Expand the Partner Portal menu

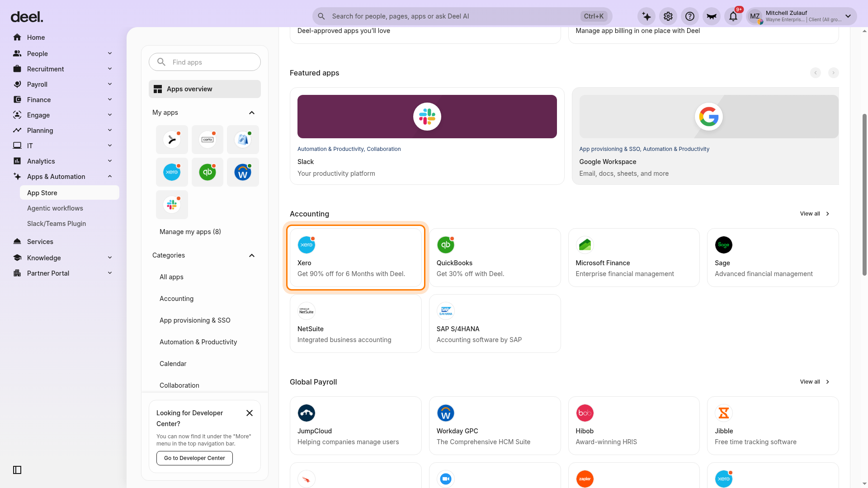coord(63,273)
